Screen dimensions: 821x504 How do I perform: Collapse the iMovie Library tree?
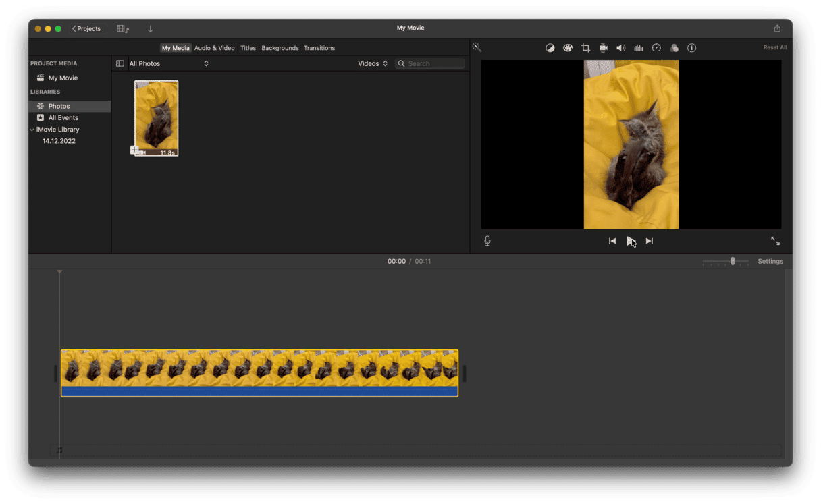click(x=32, y=130)
